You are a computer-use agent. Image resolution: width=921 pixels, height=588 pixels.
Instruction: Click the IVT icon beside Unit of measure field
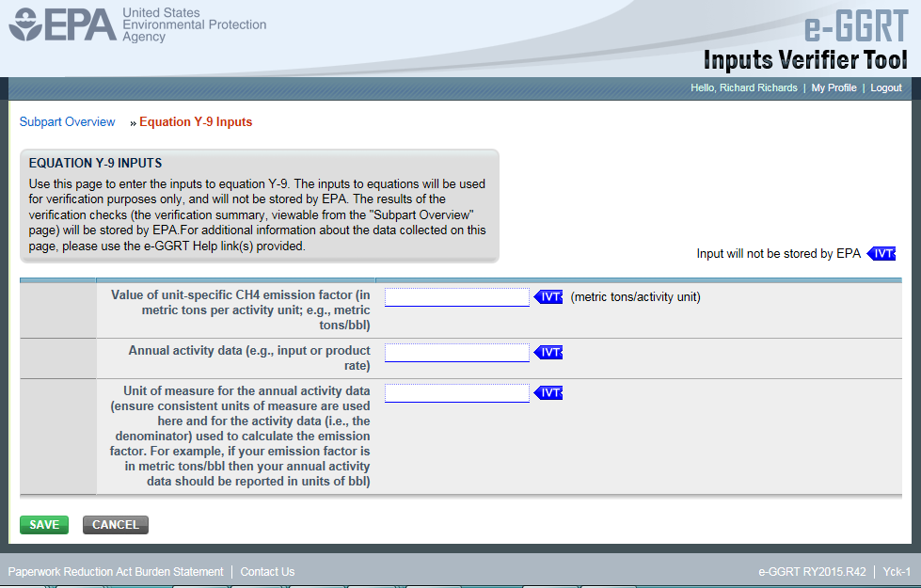point(548,393)
